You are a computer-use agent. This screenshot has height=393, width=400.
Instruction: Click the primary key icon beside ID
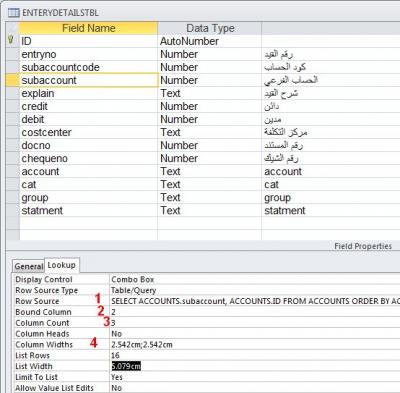click(x=11, y=40)
